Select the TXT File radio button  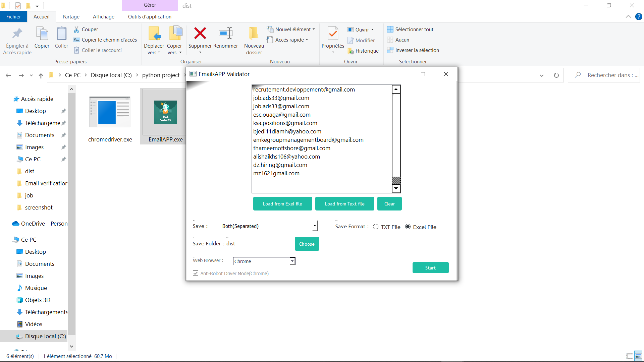[x=376, y=227]
